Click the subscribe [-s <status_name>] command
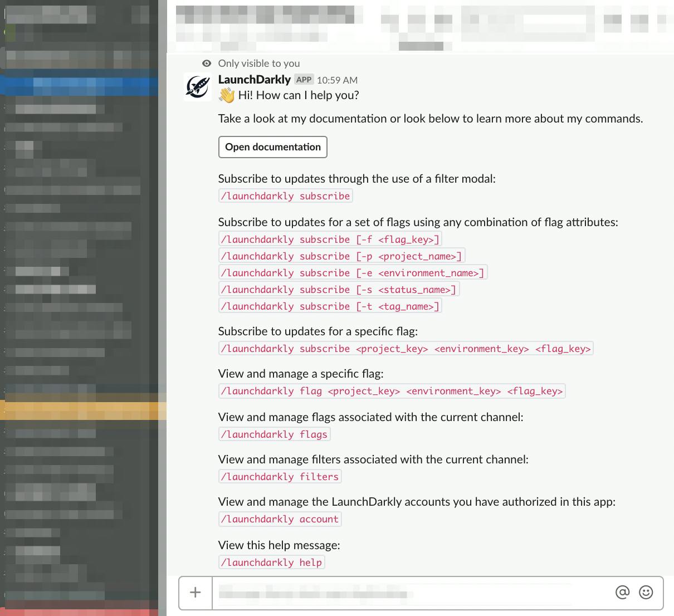This screenshot has width=674, height=616. pos(339,290)
